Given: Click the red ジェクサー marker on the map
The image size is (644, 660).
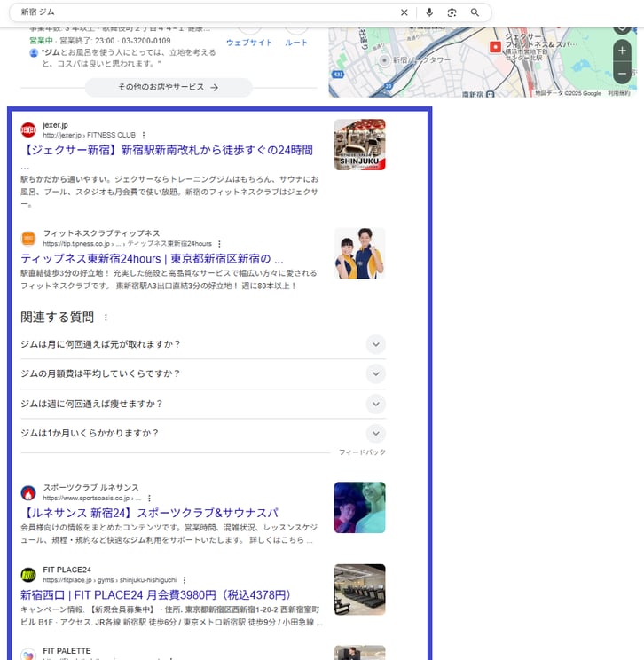Looking at the screenshot, I should pos(495,47).
